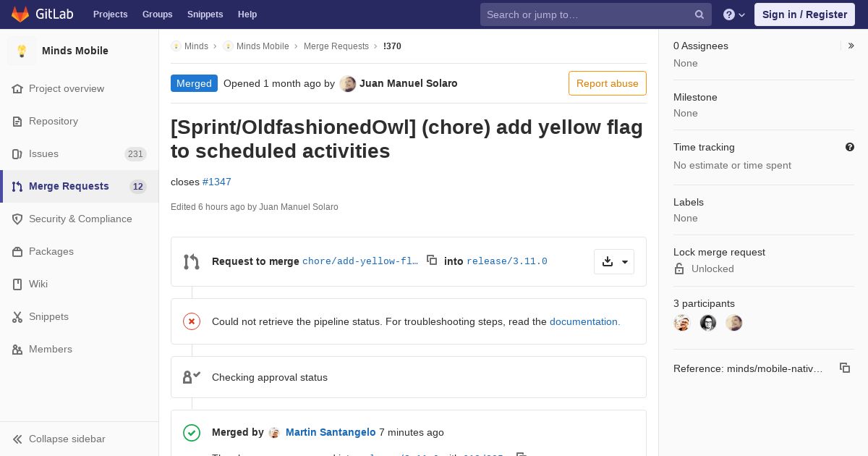Click the Labels heading in sidebar

pos(689,202)
